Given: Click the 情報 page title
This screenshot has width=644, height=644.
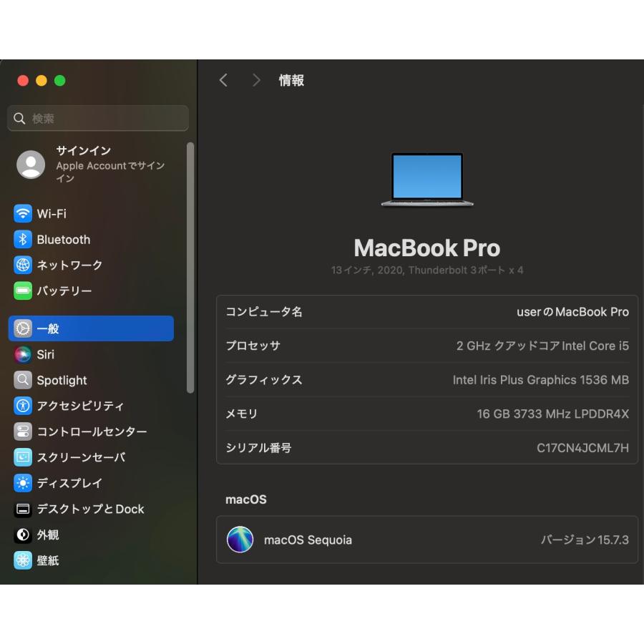Looking at the screenshot, I should 292,80.
